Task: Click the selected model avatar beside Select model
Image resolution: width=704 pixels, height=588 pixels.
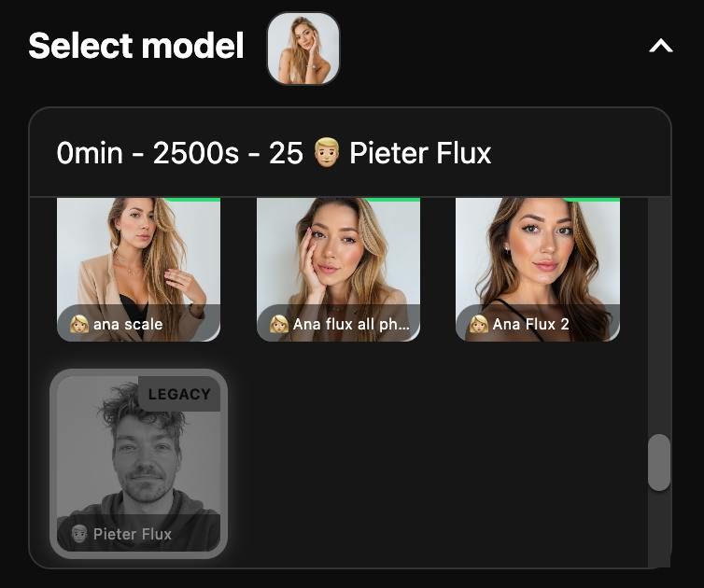Action: coord(303,49)
